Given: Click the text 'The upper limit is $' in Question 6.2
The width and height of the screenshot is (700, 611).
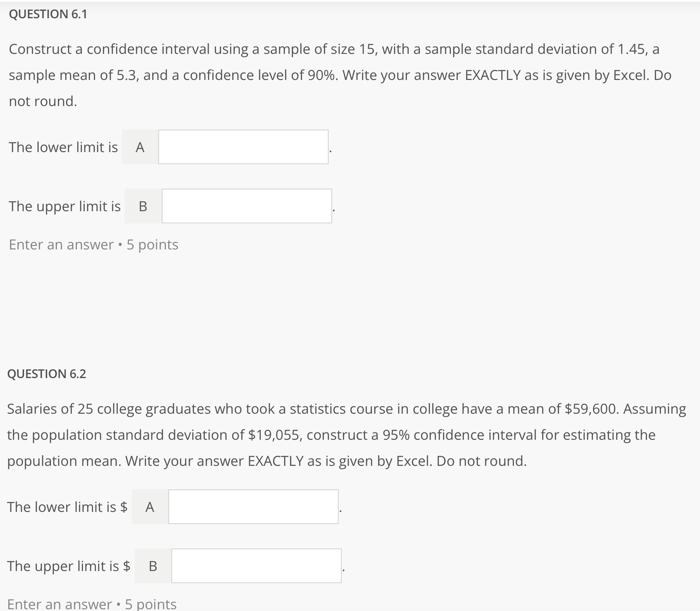Looking at the screenshot, I should tap(70, 566).
